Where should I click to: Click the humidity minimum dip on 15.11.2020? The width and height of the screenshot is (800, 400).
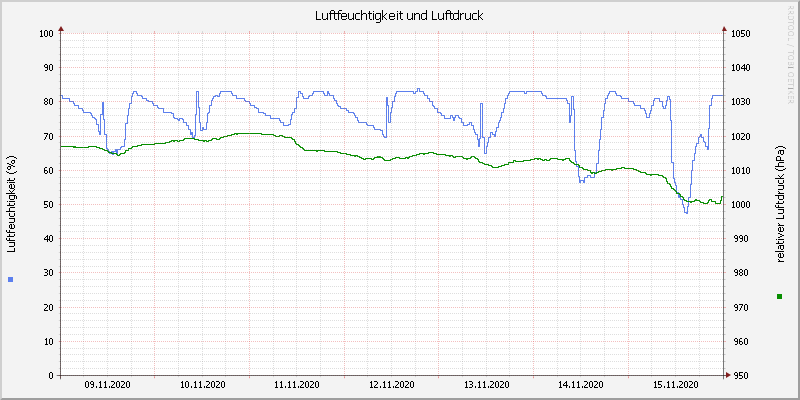pos(686,212)
